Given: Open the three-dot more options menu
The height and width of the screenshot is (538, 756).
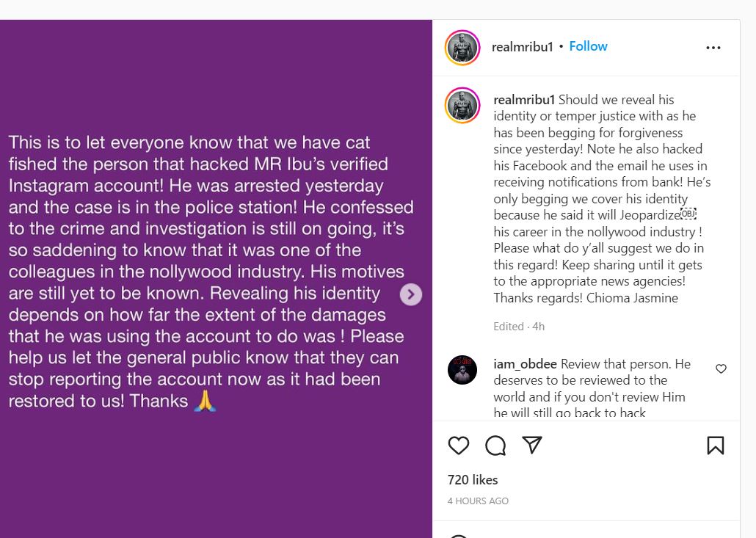Looking at the screenshot, I should click(713, 48).
